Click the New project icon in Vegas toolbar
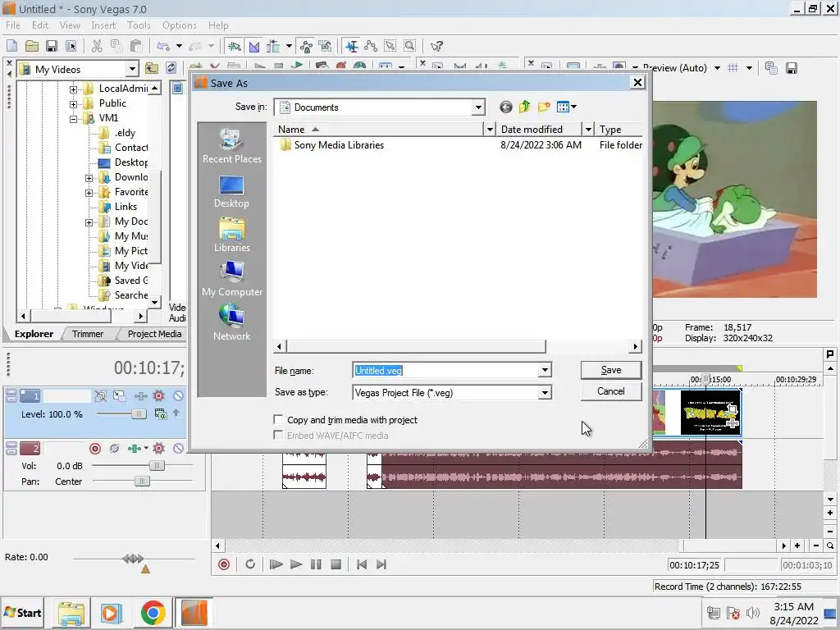This screenshot has height=630, width=840. (x=11, y=46)
